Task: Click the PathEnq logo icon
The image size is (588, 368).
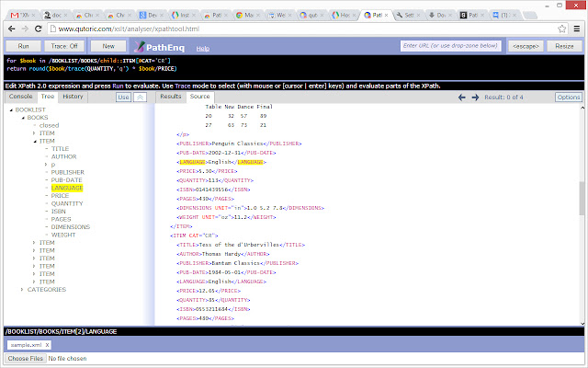Action: pyautogui.click(x=140, y=47)
